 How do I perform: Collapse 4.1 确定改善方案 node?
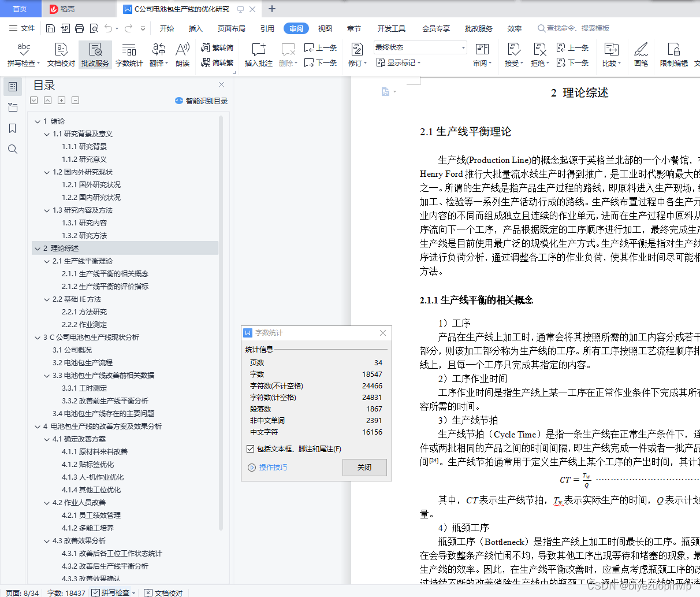[47, 439]
